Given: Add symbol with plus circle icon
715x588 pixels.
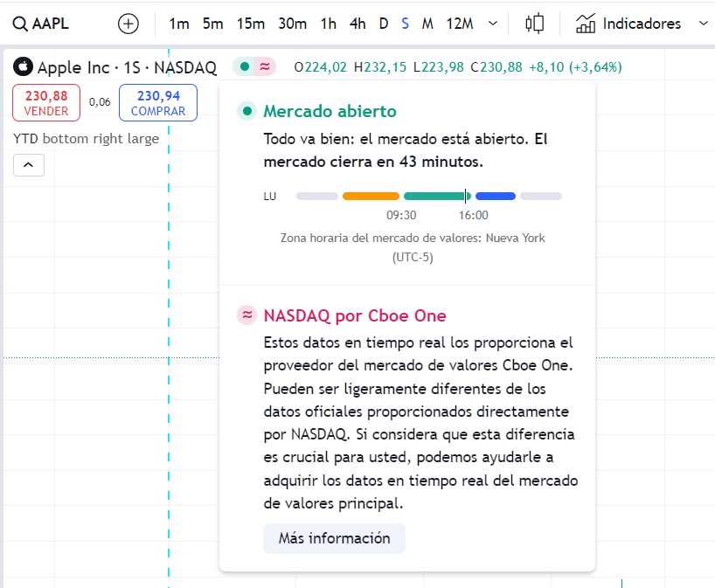Looking at the screenshot, I should click(128, 24).
